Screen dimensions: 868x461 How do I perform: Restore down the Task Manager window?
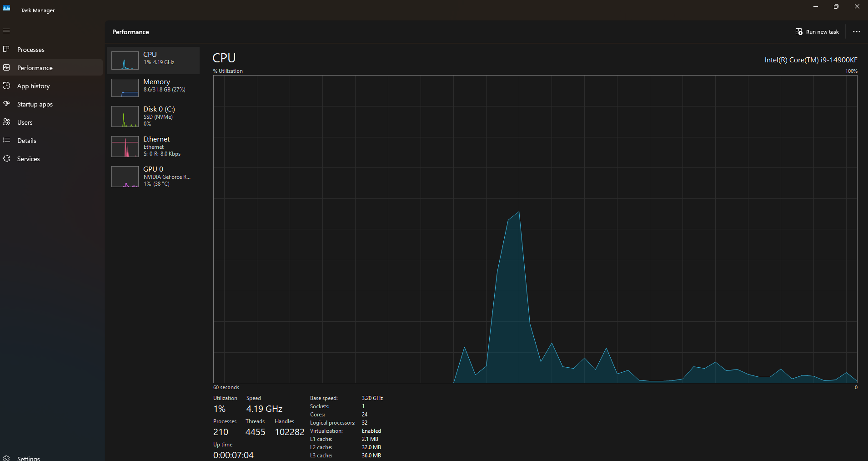coord(836,6)
